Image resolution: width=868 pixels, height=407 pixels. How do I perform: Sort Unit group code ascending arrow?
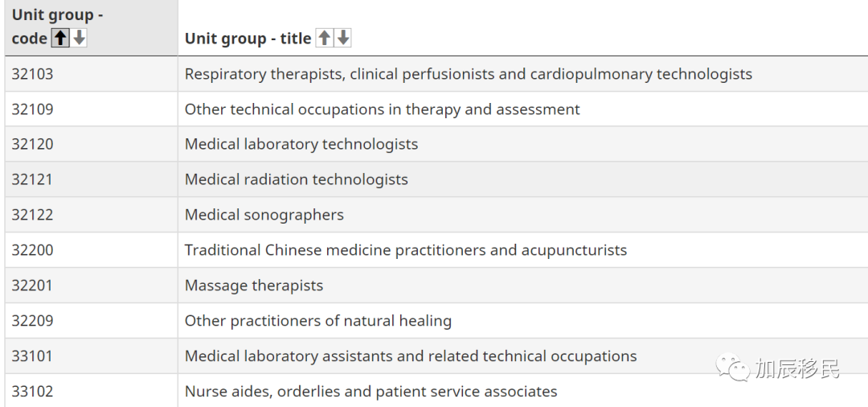point(60,38)
